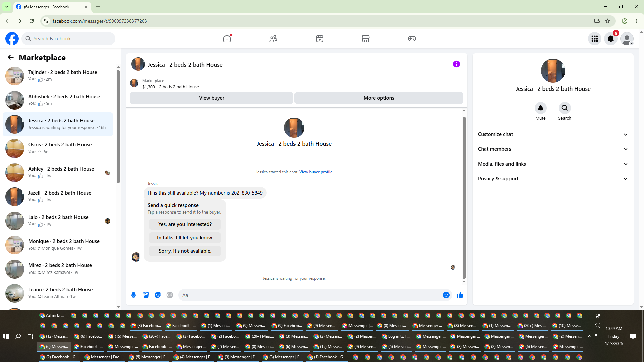This screenshot has width=644, height=362.
Task: Click the View buyer button
Action: [x=211, y=98]
